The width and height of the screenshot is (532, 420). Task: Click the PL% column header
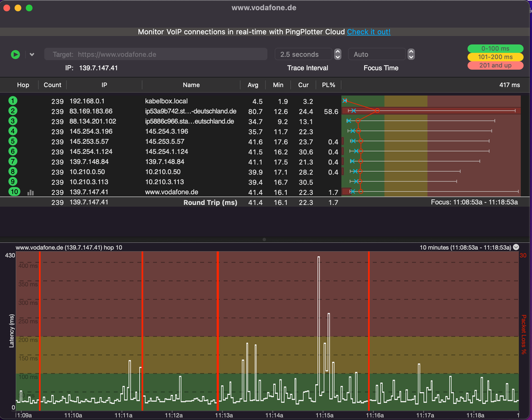point(328,85)
